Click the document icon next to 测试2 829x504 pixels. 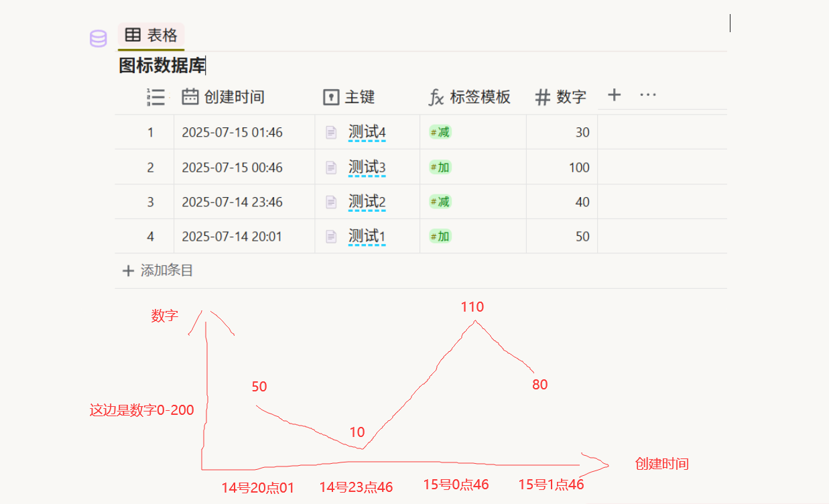pyautogui.click(x=331, y=202)
